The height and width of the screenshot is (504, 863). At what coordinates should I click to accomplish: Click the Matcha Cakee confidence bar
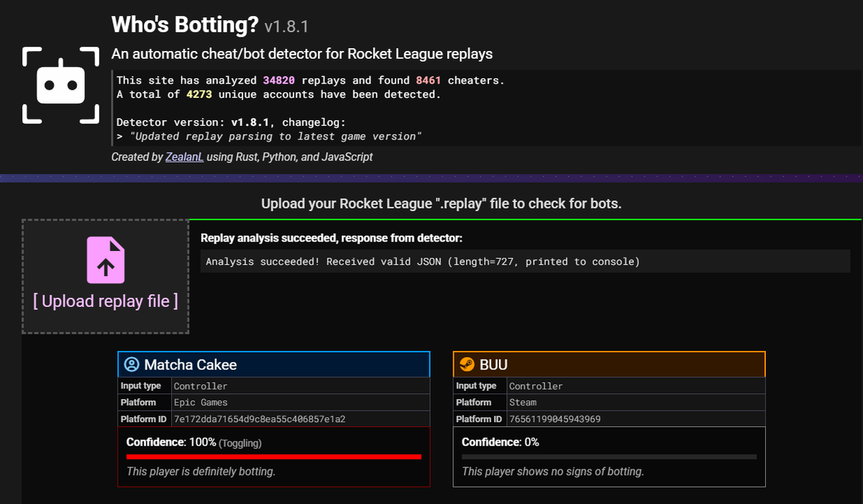coord(274,457)
